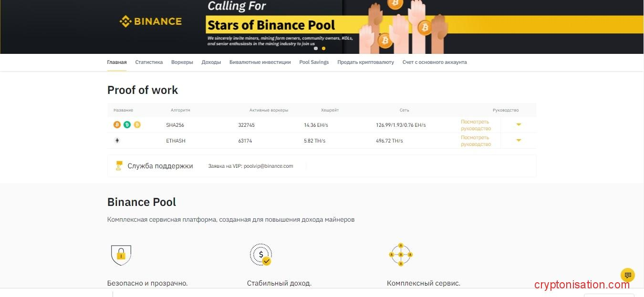
Task: Click the green Bitcoin Cash coin icon
Action: 127,125
